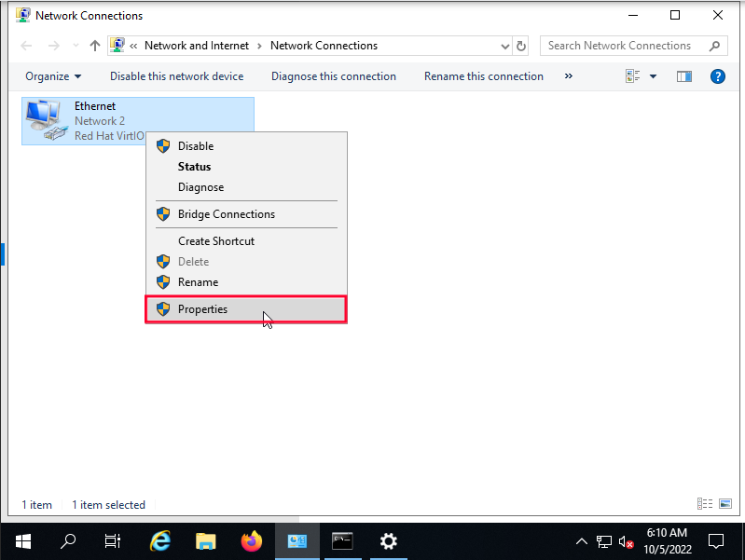745x560 pixels.
Task: Click Rename this connection button
Action: 483,76
